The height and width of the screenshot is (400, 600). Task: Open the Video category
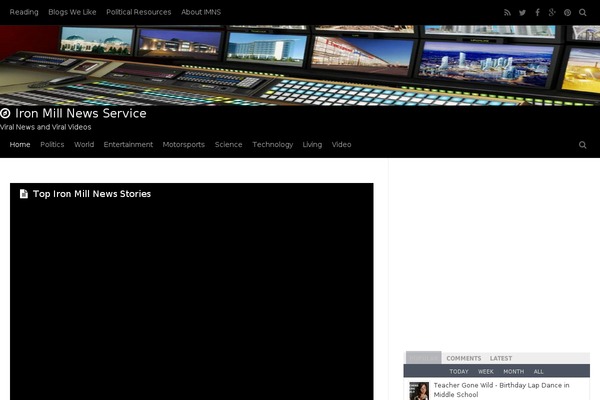(341, 145)
